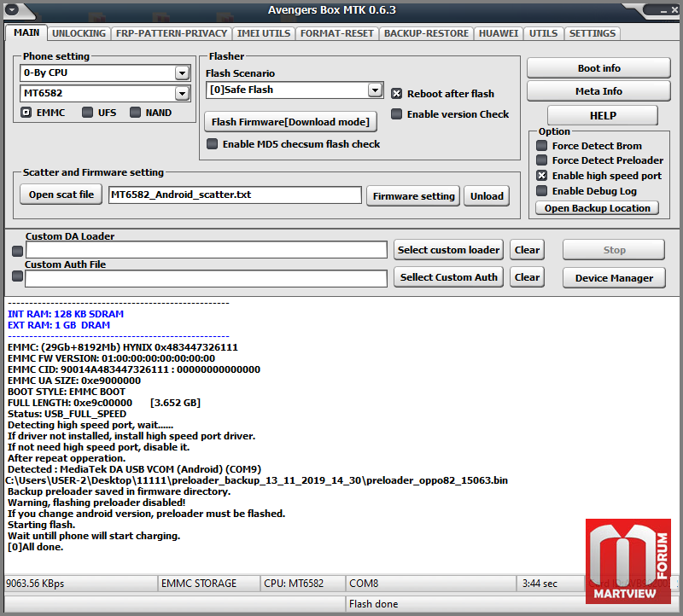Select the UFS storage option

point(88,113)
